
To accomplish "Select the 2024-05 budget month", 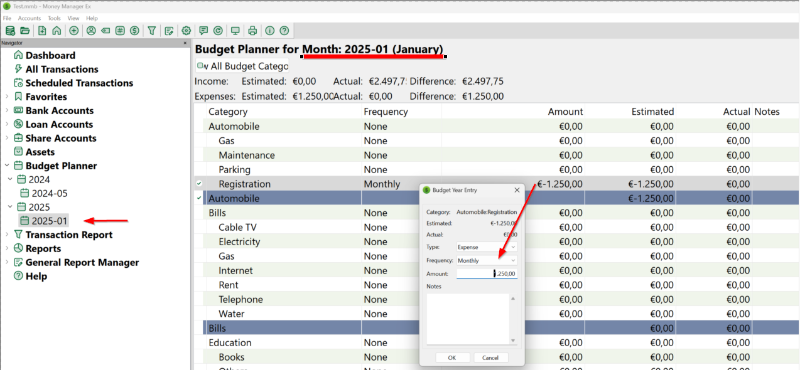I will [49, 193].
